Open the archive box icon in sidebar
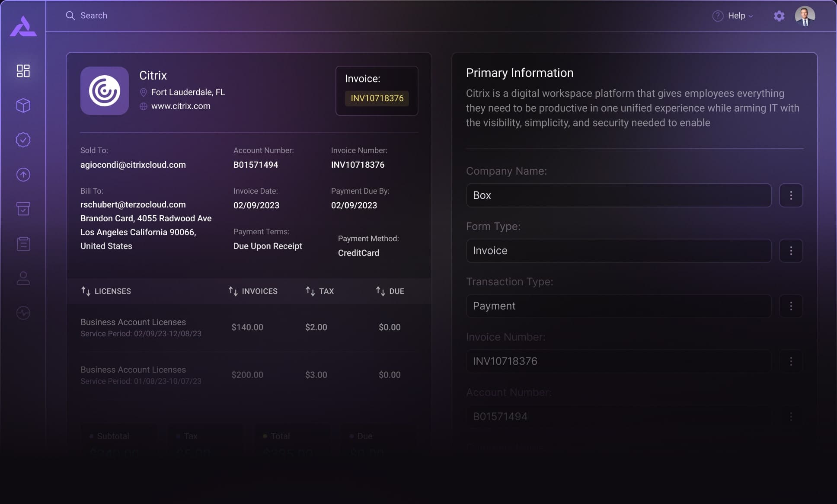 [x=23, y=209]
